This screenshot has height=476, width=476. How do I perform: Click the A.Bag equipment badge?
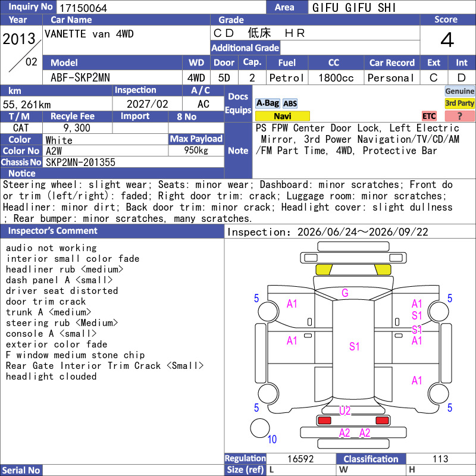(x=267, y=103)
